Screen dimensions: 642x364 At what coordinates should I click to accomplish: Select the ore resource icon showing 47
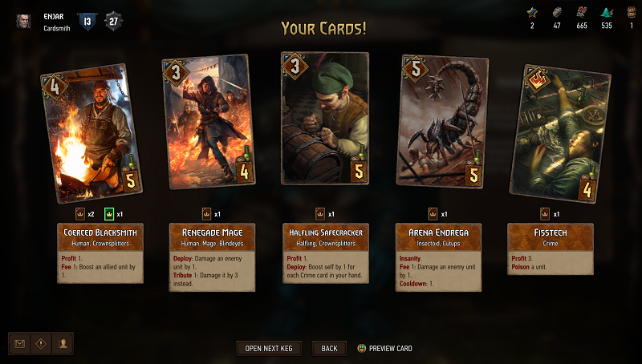click(557, 13)
